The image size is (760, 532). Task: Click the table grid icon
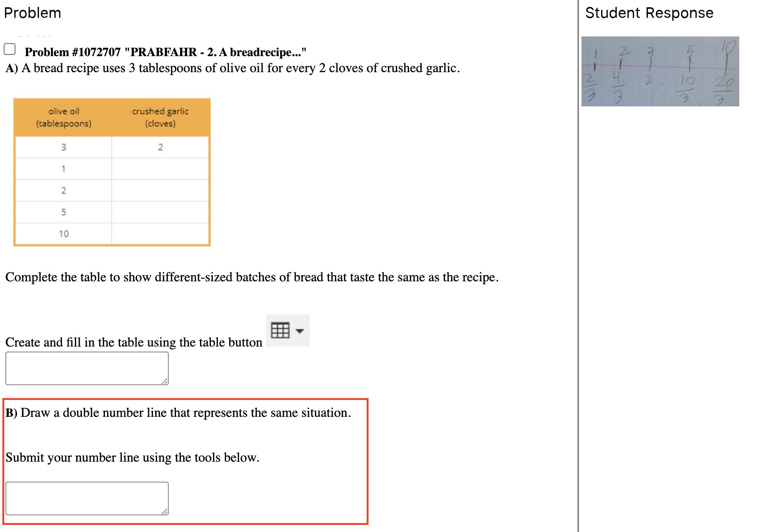pos(280,330)
